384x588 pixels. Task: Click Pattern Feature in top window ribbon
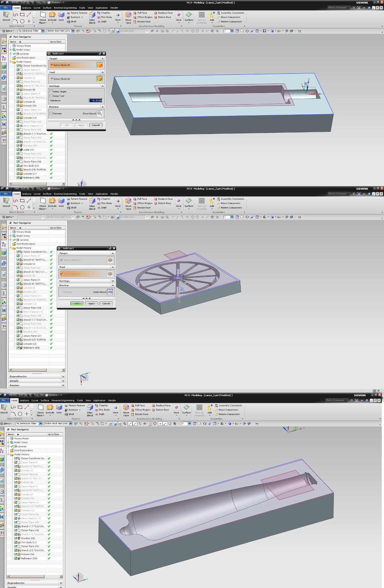[x=77, y=13]
